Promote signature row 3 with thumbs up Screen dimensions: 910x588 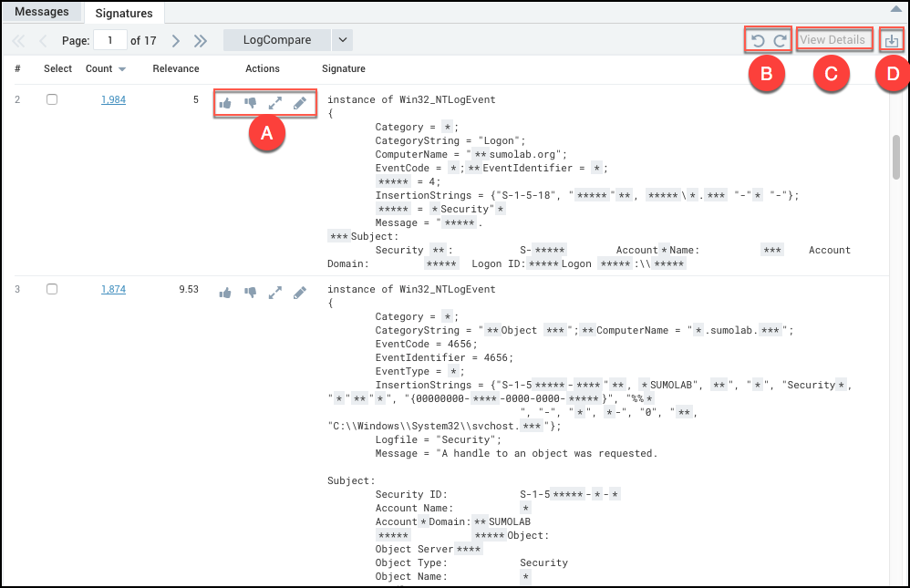pyautogui.click(x=225, y=293)
